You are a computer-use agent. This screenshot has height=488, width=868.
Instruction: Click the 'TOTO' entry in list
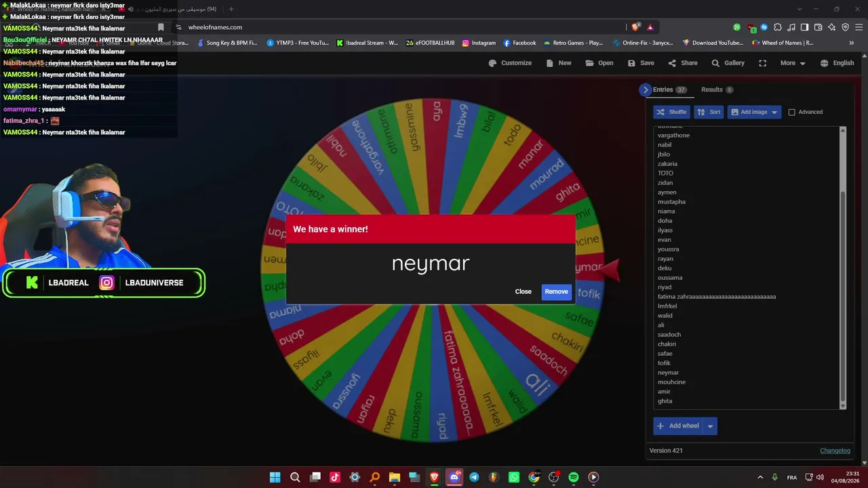tap(665, 174)
